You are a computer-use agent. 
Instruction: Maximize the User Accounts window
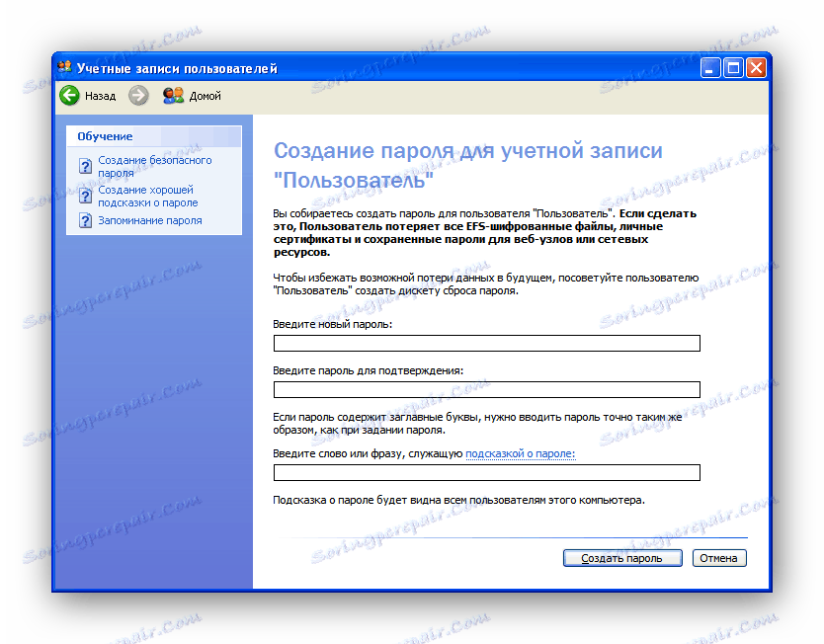tap(733, 68)
